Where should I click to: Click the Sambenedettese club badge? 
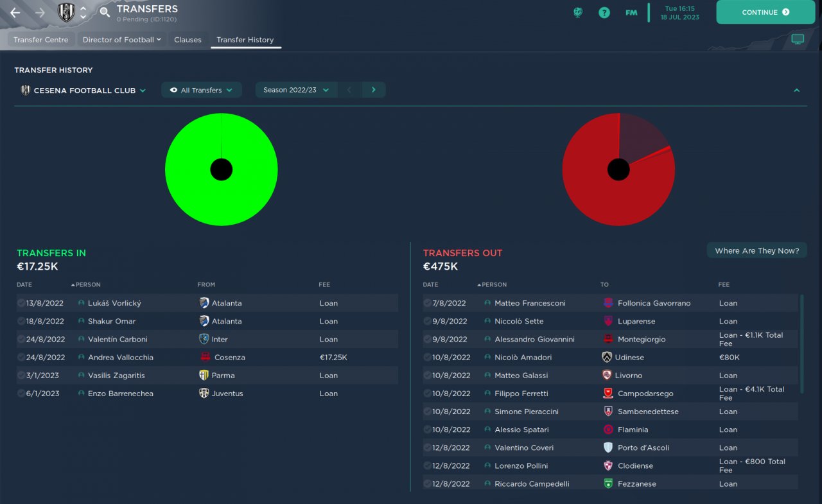[608, 412]
